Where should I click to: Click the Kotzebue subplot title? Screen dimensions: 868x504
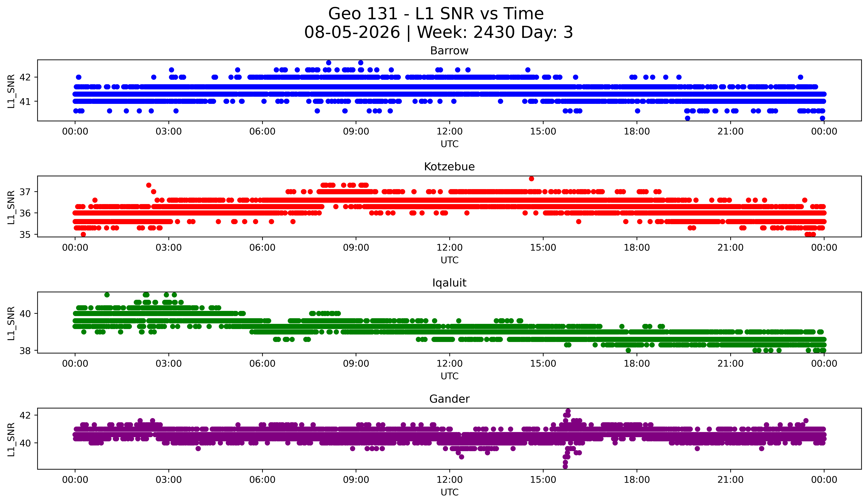point(449,167)
